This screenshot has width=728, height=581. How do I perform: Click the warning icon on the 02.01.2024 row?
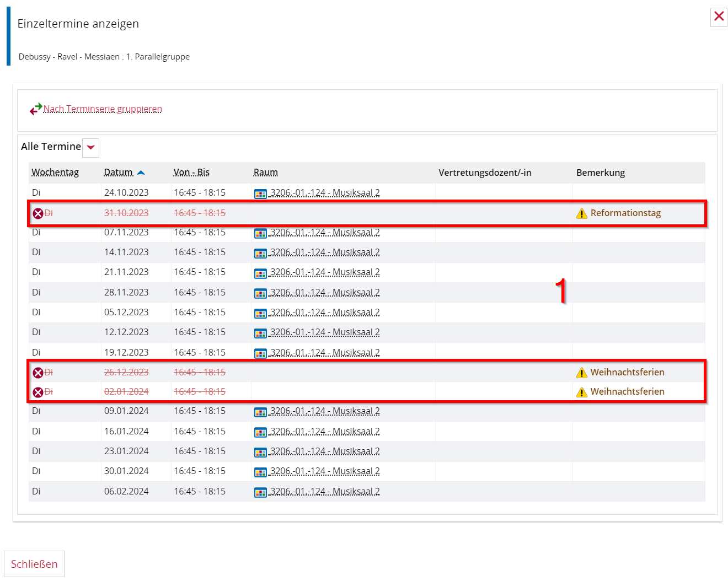pyautogui.click(x=582, y=392)
